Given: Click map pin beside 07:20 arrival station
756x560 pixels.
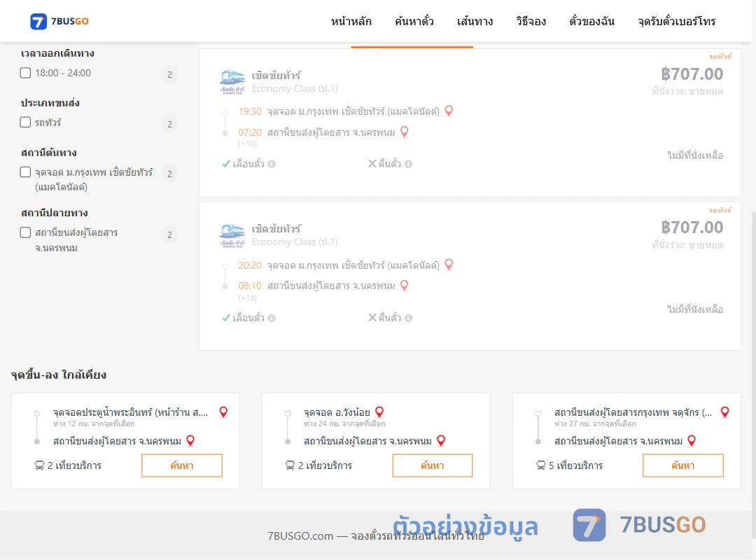Looking at the screenshot, I should click(405, 131).
